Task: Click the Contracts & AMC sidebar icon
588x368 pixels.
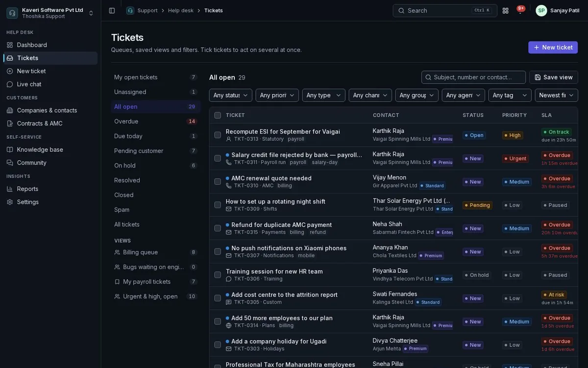Action: pos(10,123)
